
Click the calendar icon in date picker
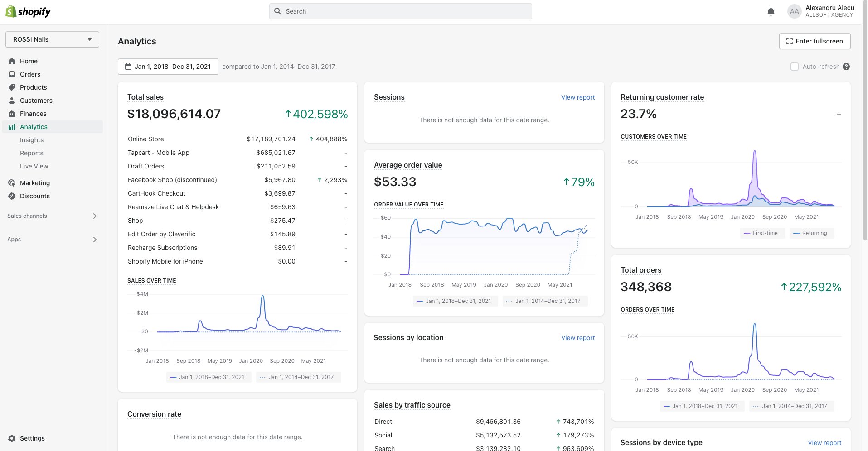(x=128, y=67)
